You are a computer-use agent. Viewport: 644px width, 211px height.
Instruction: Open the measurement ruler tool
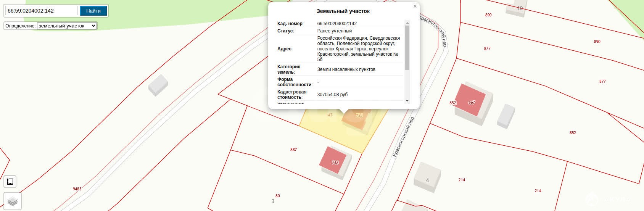[x=10, y=182]
